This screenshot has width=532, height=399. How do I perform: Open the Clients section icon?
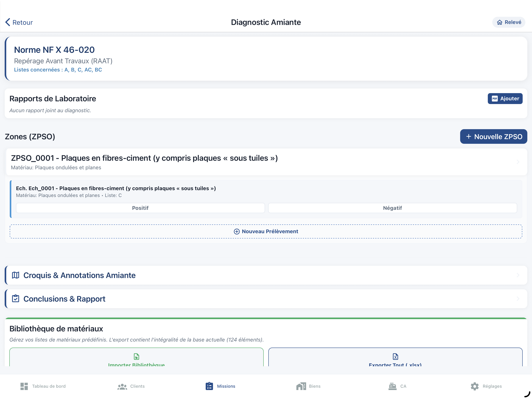point(122,386)
